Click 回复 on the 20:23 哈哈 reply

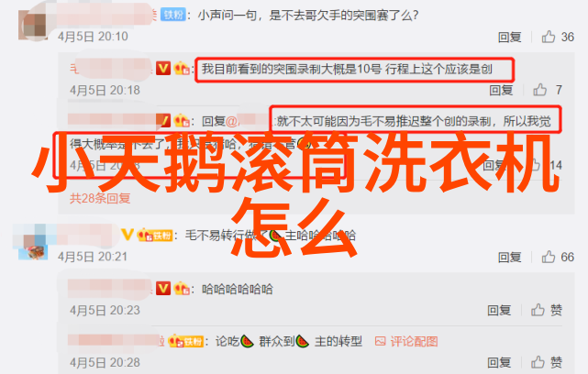coord(499,311)
